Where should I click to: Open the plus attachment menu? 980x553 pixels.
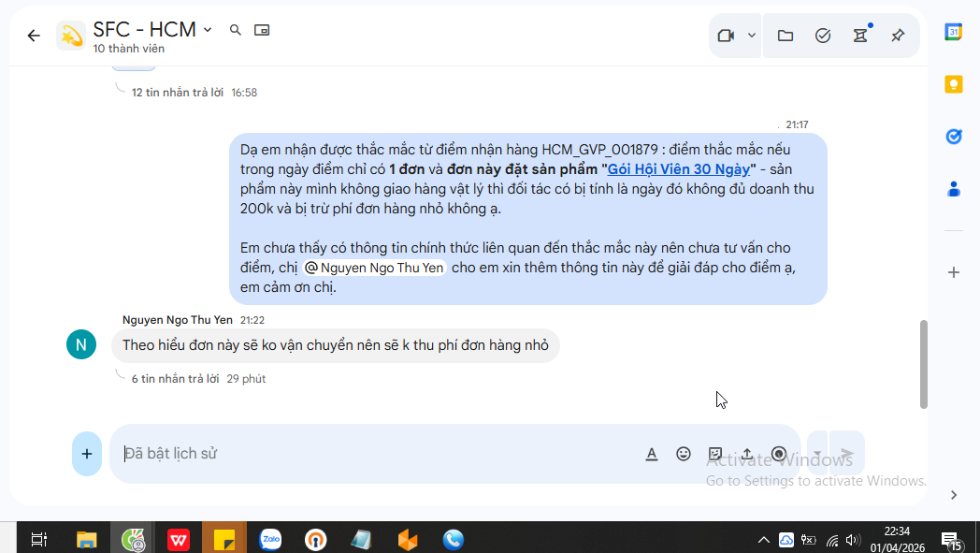(87, 454)
